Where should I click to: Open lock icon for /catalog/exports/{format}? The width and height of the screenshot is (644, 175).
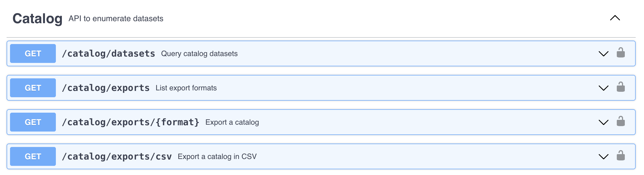[621, 122]
